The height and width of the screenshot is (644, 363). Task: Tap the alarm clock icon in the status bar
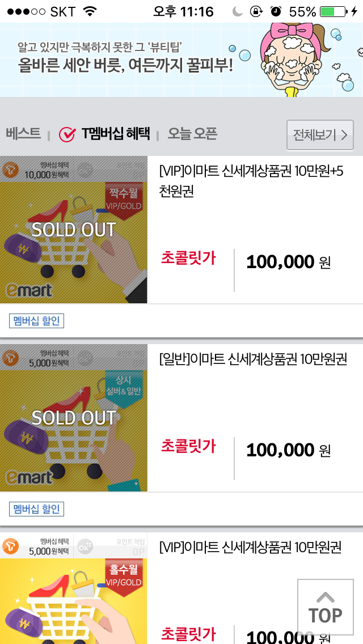tap(276, 11)
